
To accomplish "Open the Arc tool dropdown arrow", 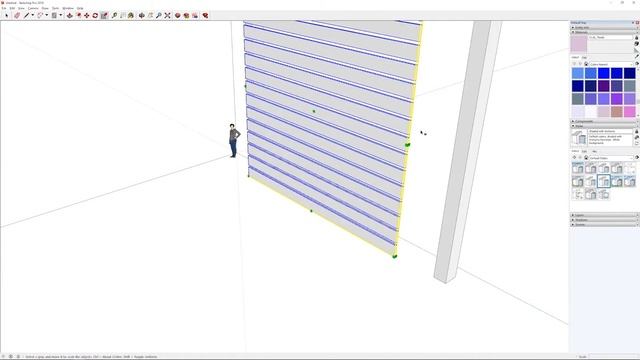I will click(x=47, y=15).
